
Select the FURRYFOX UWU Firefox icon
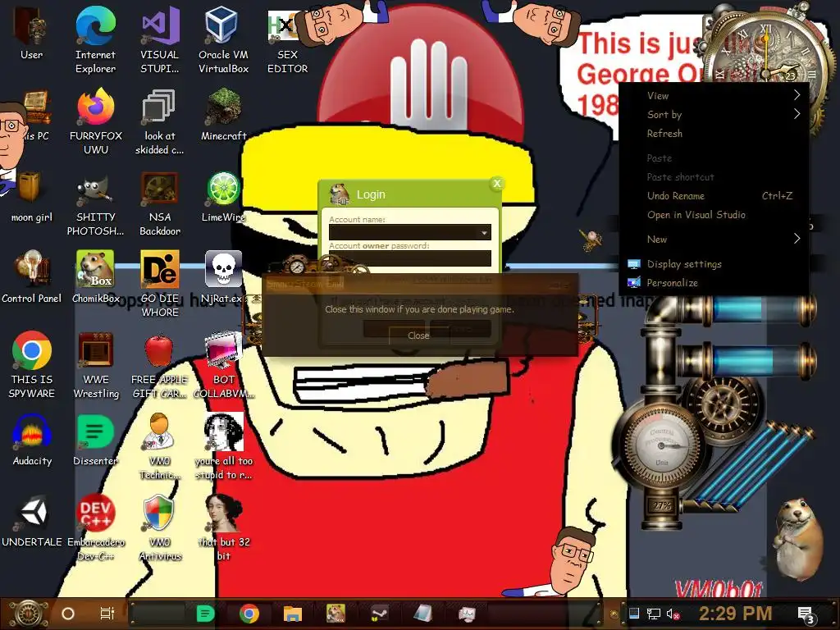[95, 121]
